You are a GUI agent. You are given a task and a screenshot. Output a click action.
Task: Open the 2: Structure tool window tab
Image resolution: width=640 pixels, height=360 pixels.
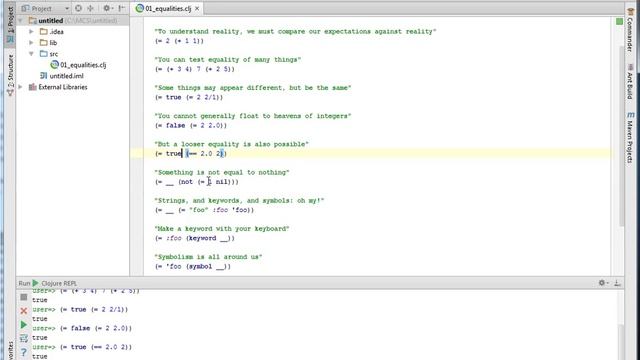10,76
